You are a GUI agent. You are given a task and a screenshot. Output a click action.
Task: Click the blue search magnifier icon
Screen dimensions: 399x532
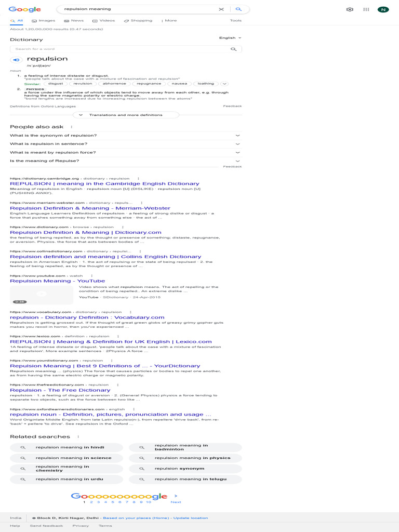click(x=238, y=9)
